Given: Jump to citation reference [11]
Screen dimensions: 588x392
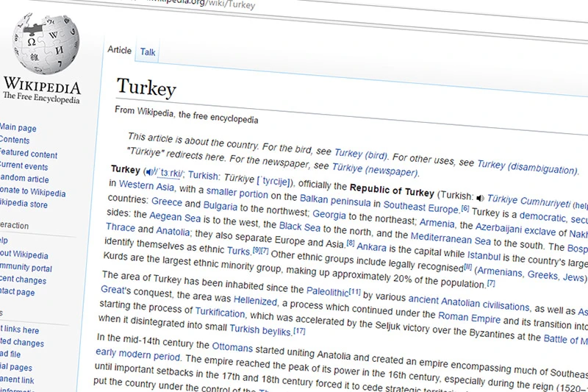Looking at the screenshot, I should (354, 291).
